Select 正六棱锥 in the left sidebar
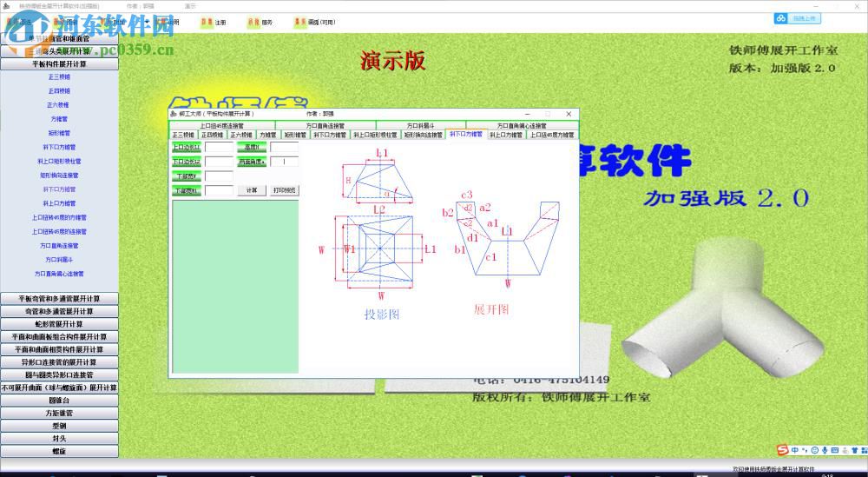868x477 pixels. point(59,105)
